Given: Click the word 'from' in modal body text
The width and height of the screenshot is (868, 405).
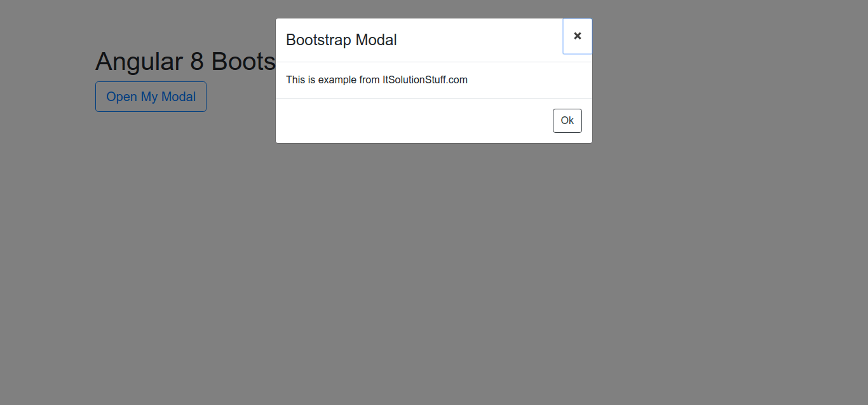Looking at the screenshot, I should tap(368, 80).
